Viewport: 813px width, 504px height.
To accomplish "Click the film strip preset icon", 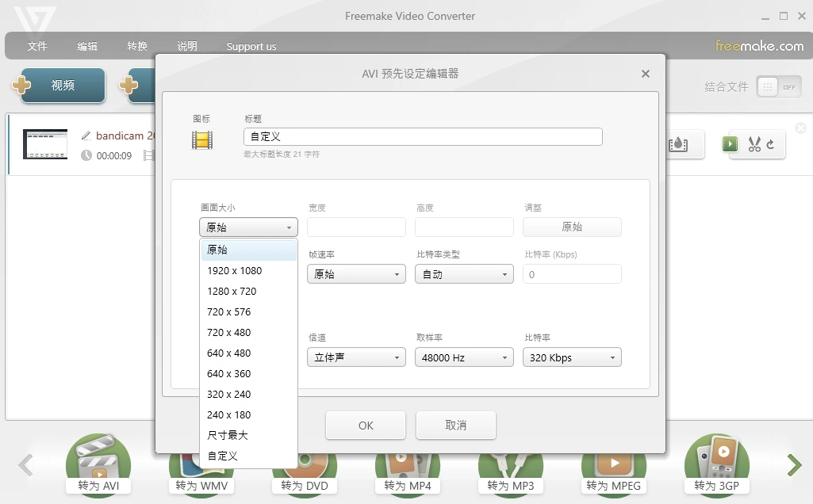I will pos(202,140).
